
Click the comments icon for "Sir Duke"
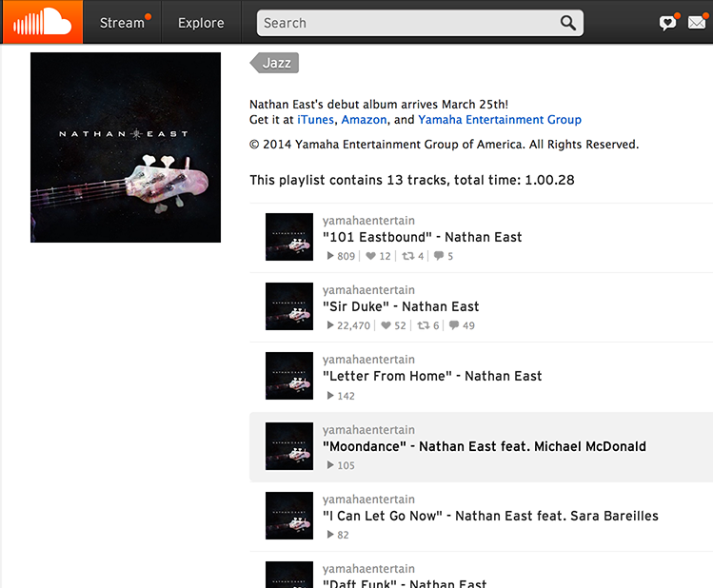(454, 325)
